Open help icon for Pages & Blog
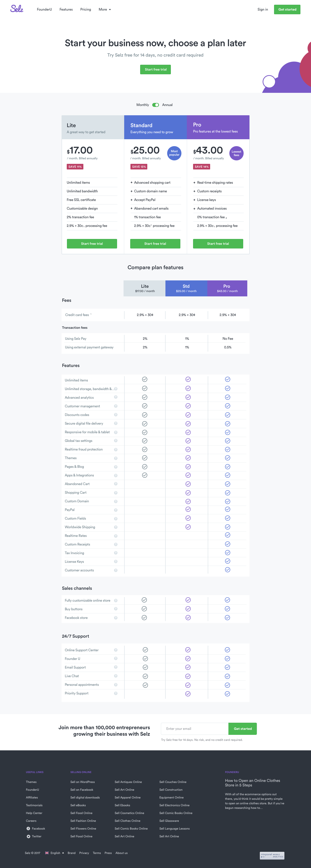Viewport: 311px width, 868px height. (x=116, y=467)
